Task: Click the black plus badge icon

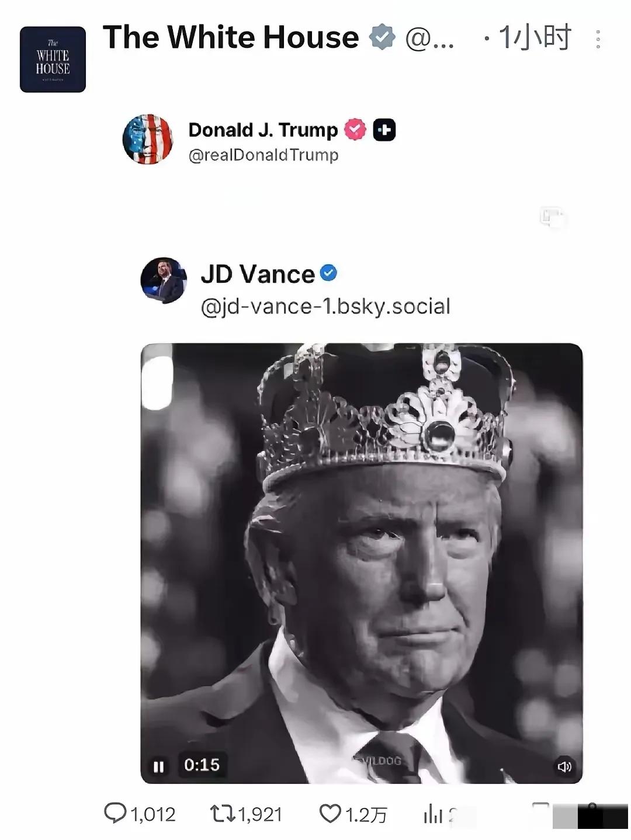Action: click(x=384, y=130)
